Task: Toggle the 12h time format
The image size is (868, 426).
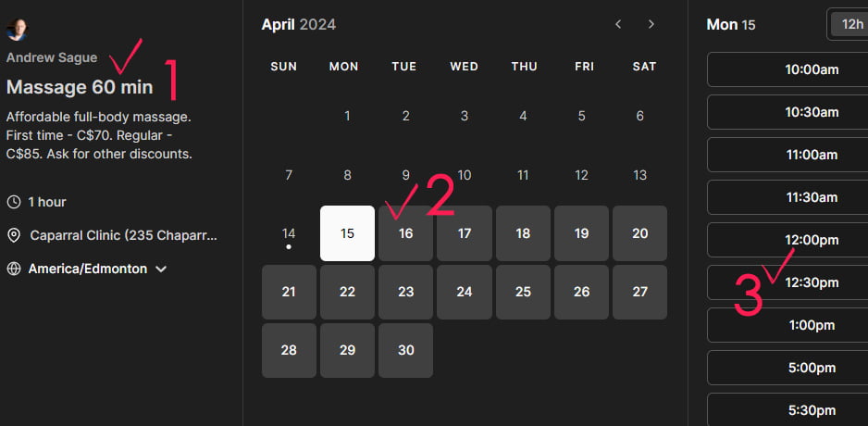Action: tap(847, 24)
